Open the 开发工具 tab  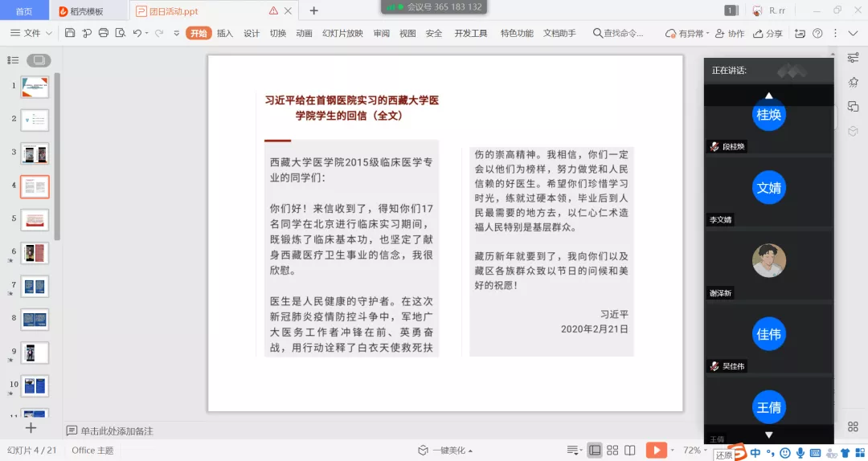click(x=471, y=33)
